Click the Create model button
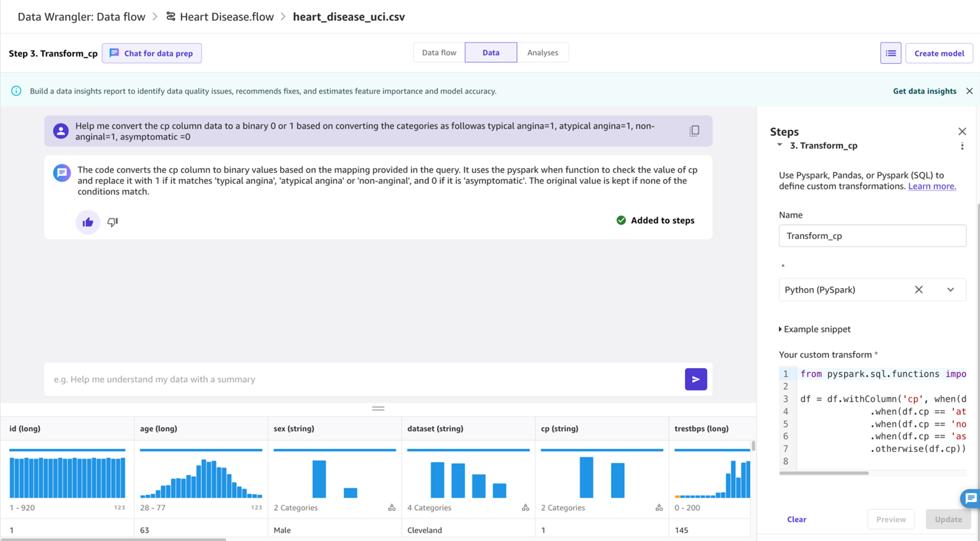980x541 pixels. pyautogui.click(x=939, y=53)
